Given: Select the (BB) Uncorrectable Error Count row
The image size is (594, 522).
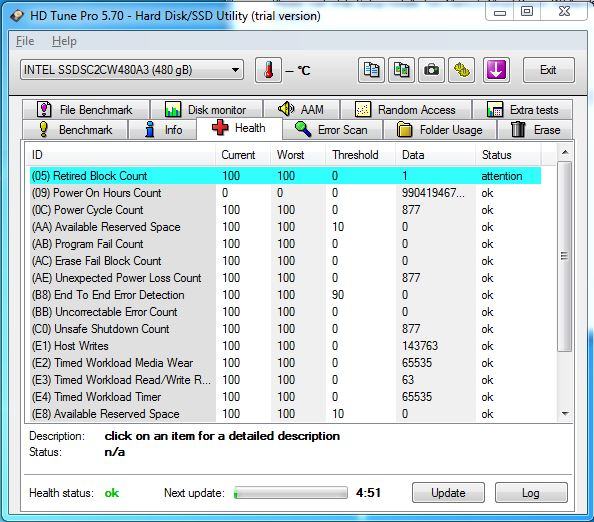Looking at the screenshot, I should point(285,312).
